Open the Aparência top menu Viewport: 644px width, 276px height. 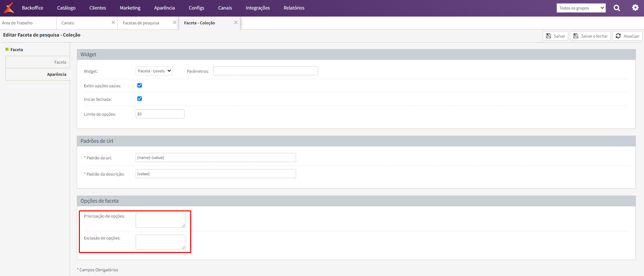[164, 8]
